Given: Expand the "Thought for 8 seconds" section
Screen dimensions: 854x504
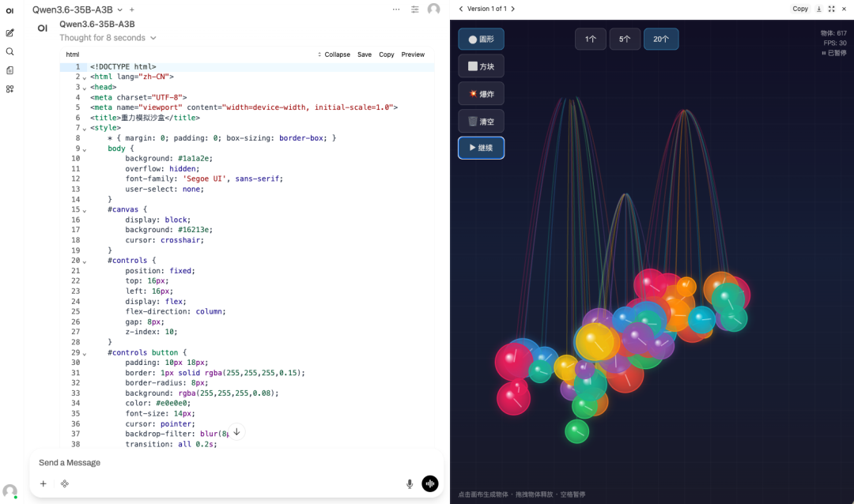Looking at the screenshot, I should coord(108,38).
